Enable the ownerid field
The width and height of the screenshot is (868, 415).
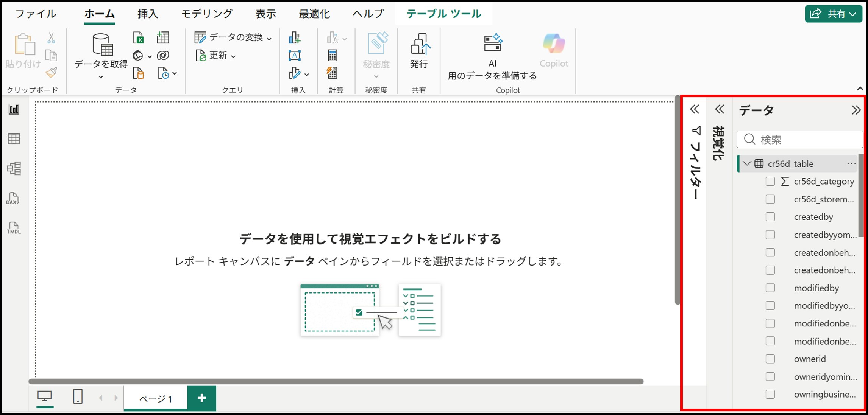click(770, 359)
